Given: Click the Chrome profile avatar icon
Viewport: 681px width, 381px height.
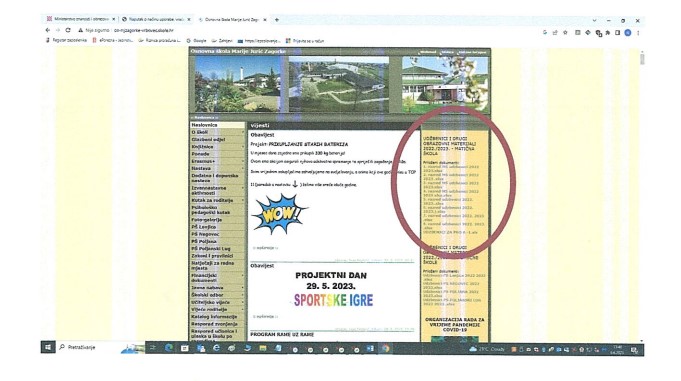Looking at the screenshot, I should [628, 33].
